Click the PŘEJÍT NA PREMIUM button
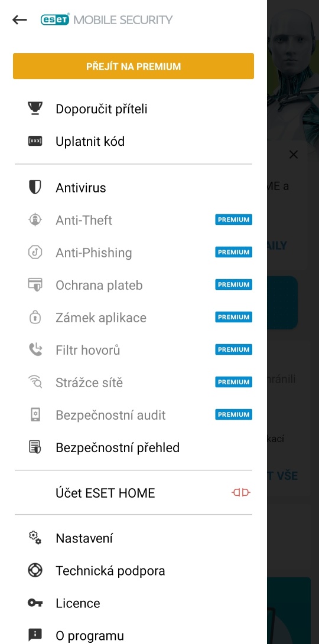Screen dimensions: 319x644 coord(133,66)
